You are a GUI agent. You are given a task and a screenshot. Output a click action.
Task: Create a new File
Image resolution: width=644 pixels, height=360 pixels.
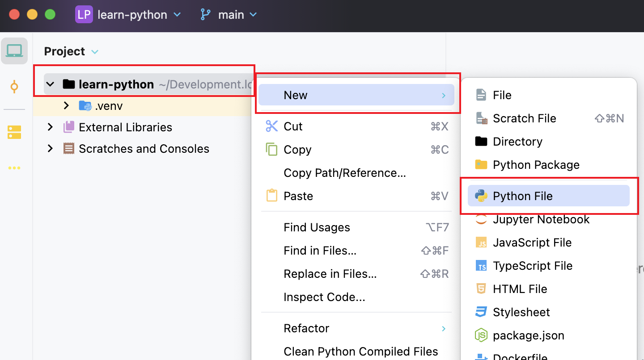(x=549, y=95)
